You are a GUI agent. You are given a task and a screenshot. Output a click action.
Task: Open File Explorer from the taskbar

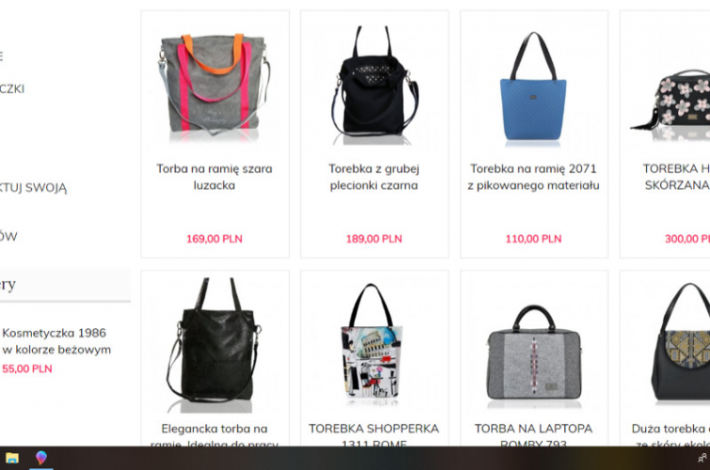pos(12,458)
